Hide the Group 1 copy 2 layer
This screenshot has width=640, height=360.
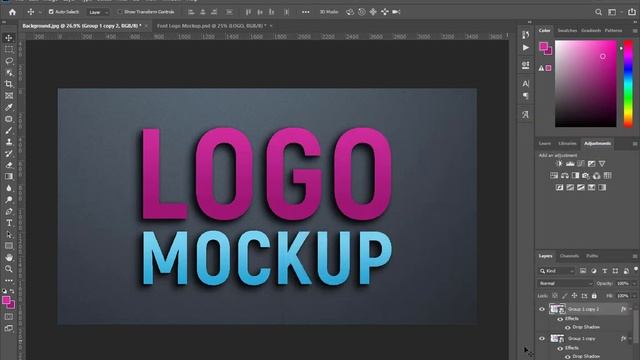point(542,309)
